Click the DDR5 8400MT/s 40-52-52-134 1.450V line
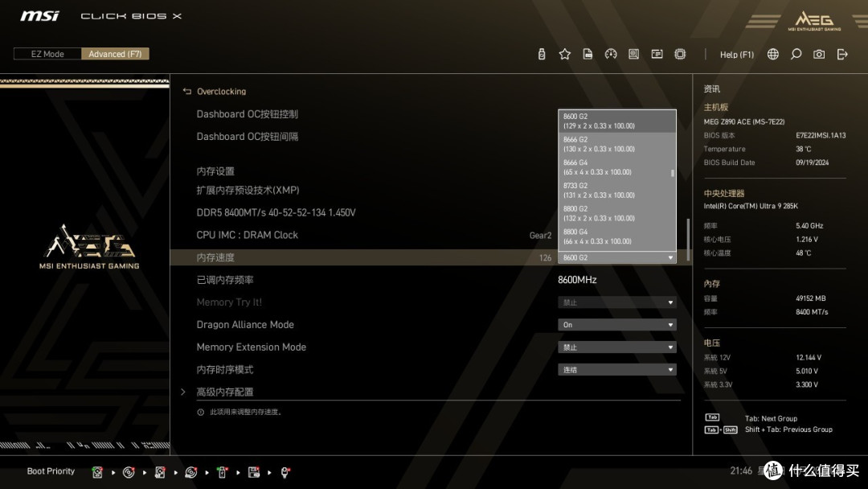Screen dimensions: 868x489 point(276,212)
